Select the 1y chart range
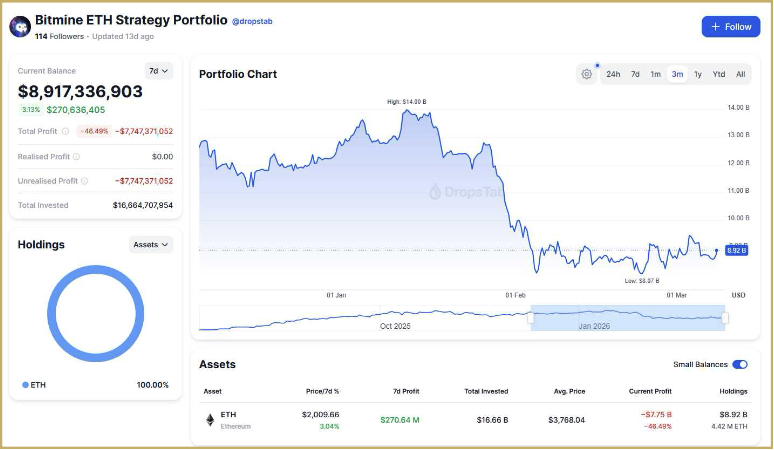 [x=698, y=74]
